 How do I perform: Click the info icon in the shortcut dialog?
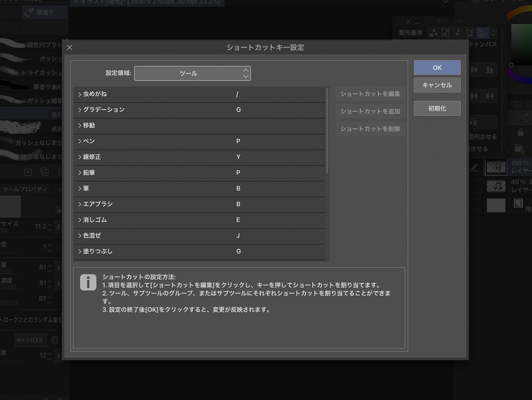click(88, 282)
